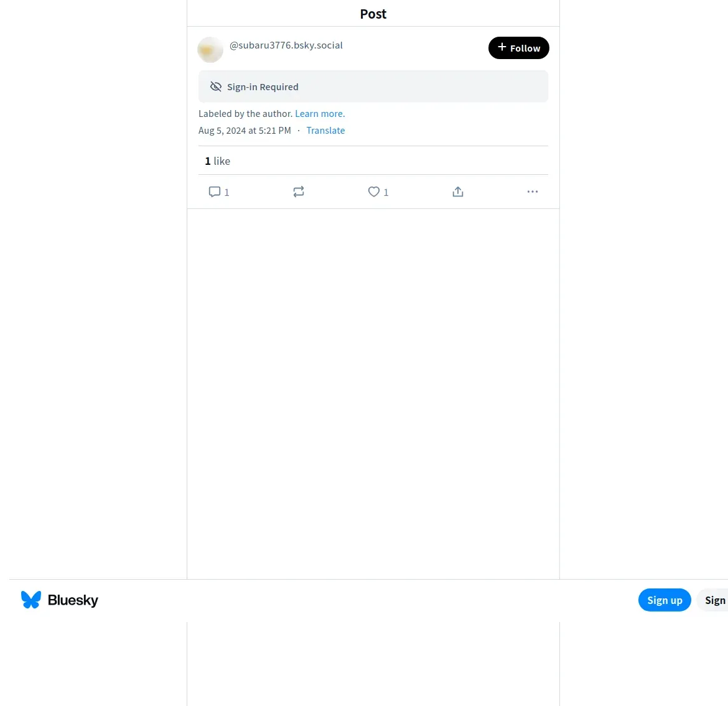This screenshot has width=728, height=706.
Task: Like the post with the heart icon
Action: coord(374,192)
